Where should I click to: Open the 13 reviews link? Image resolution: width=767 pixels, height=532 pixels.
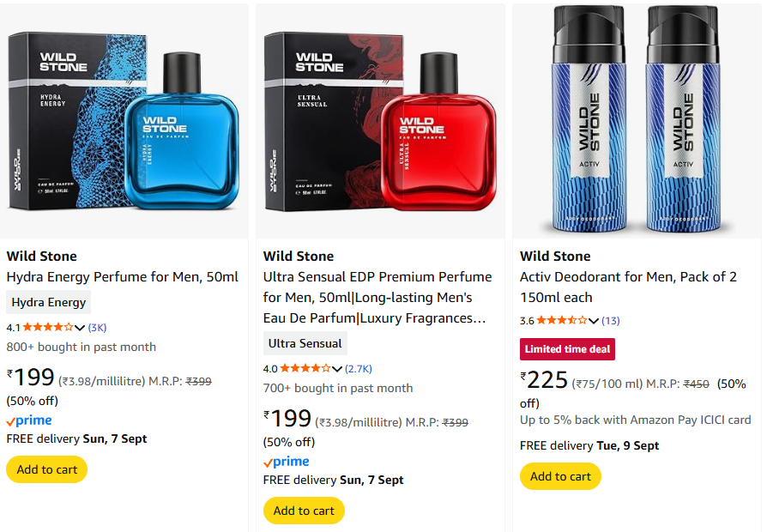pos(610,320)
